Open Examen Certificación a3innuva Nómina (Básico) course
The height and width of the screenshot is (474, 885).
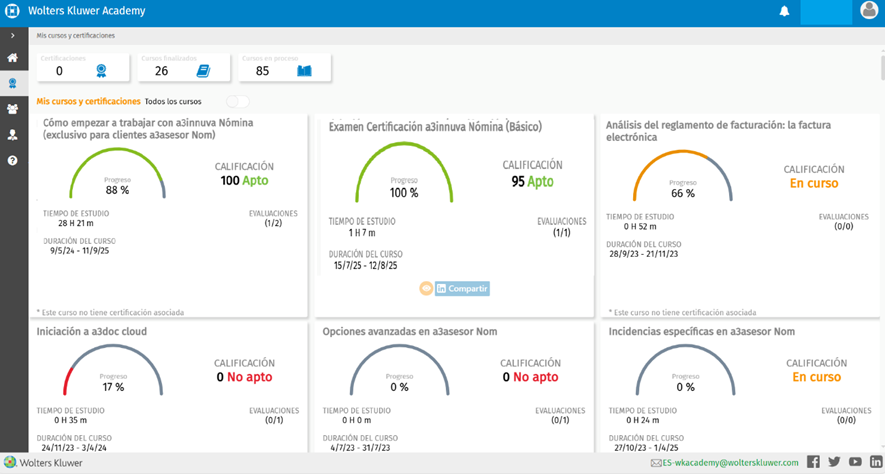435,128
